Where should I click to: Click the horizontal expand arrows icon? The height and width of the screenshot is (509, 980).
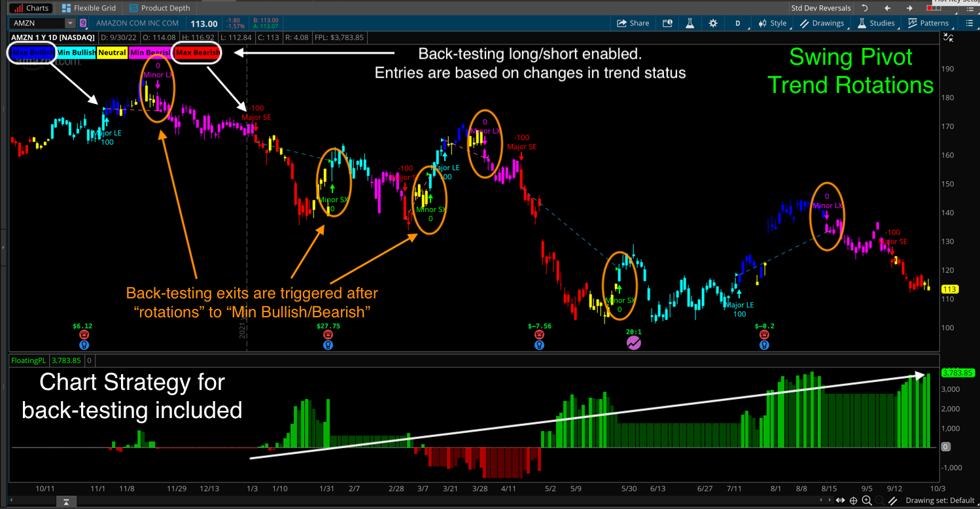coord(841,501)
